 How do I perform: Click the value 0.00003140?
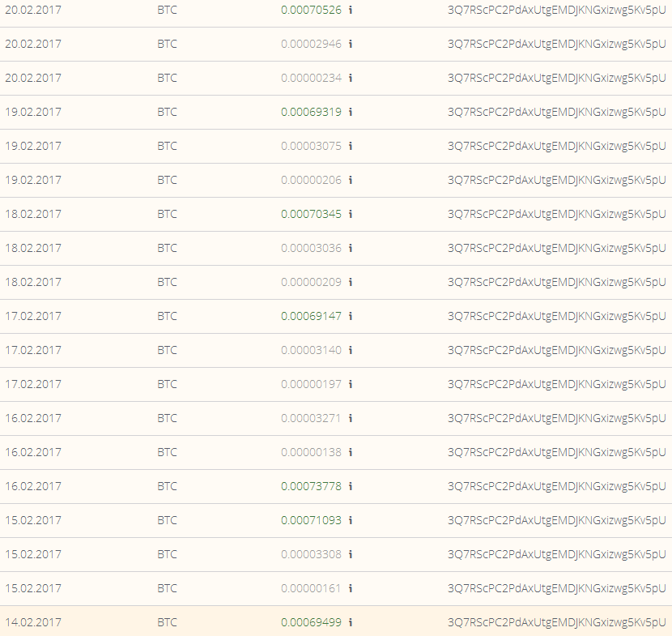click(x=311, y=350)
